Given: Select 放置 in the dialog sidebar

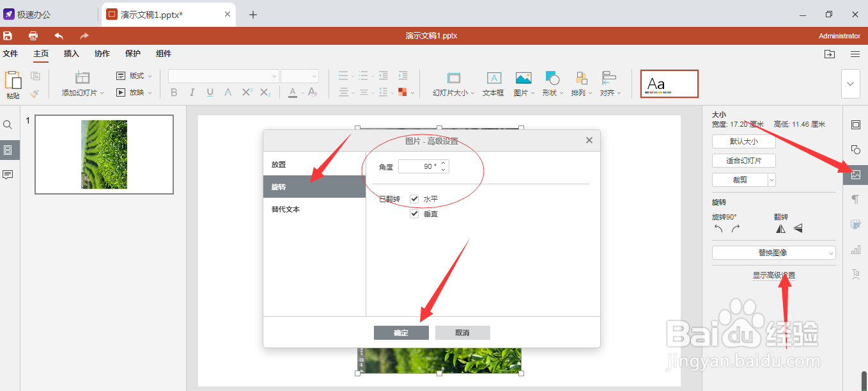Looking at the screenshot, I should 314,164.
